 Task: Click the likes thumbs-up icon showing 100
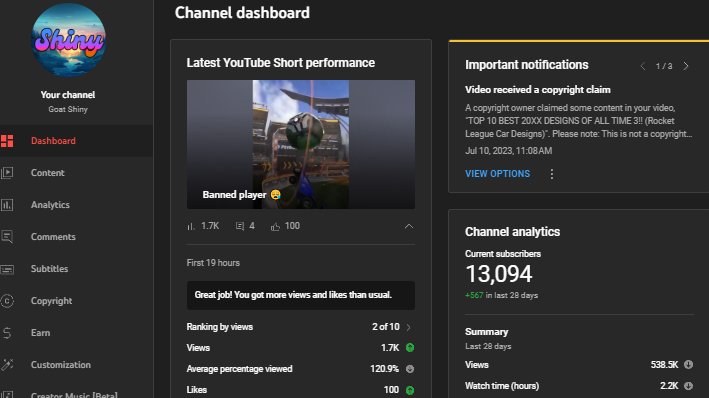click(x=275, y=227)
